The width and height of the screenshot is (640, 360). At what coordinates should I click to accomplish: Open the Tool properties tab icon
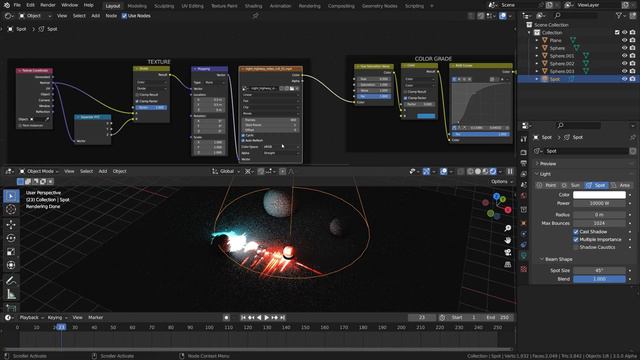pos(524,139)
